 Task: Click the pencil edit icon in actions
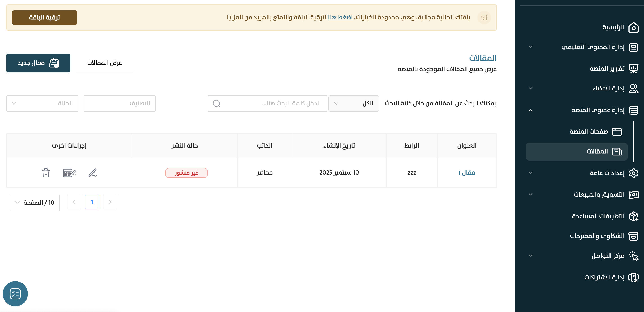92,173
